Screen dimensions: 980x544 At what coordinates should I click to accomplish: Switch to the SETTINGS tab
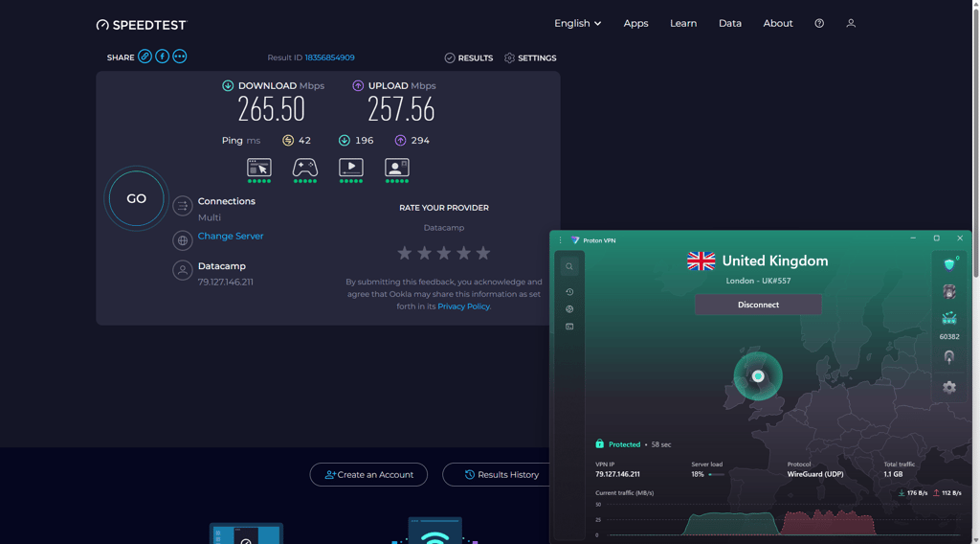pyautogui.click(x=530, y=58)
